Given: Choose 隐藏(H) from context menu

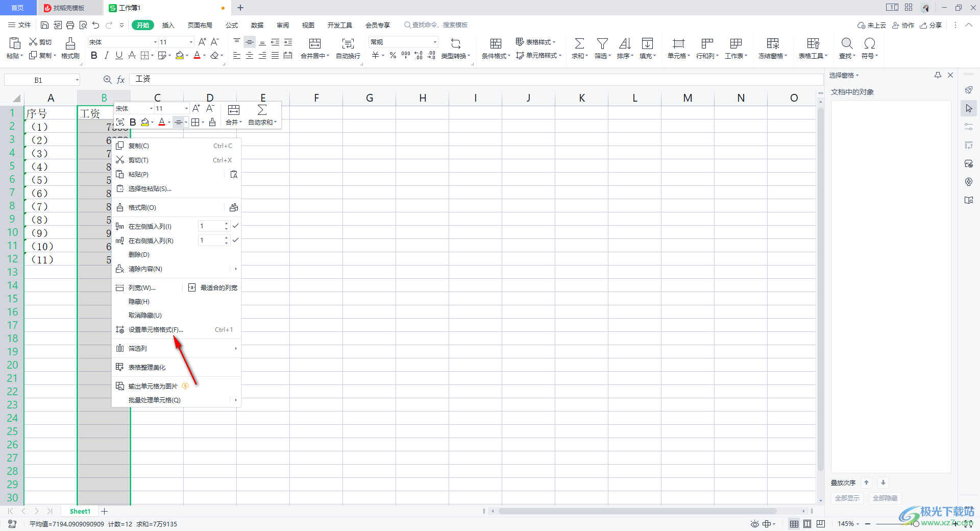Looking at the screenshot, I should coord(176,302).
